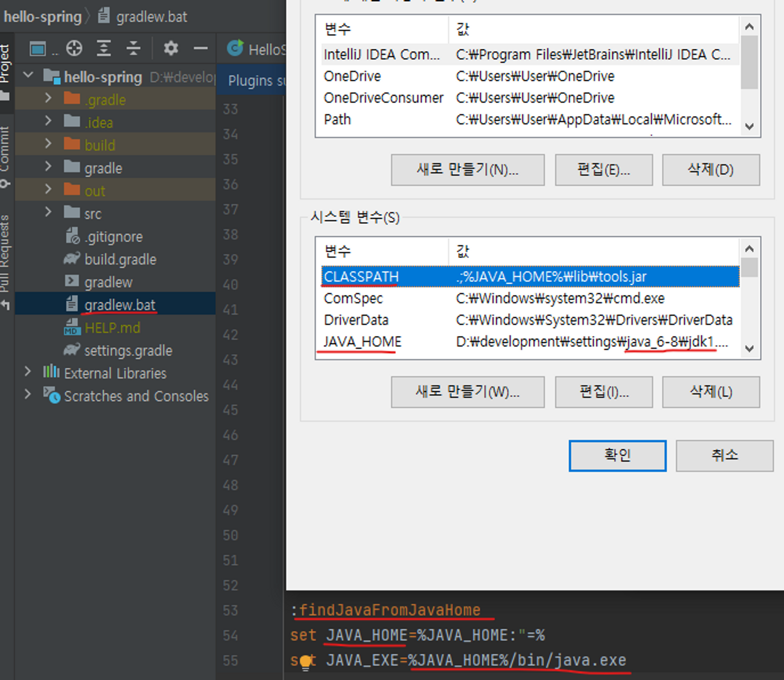Open the Project view selector icon
This screenshot has width=784, height=680.
[38, 49]
